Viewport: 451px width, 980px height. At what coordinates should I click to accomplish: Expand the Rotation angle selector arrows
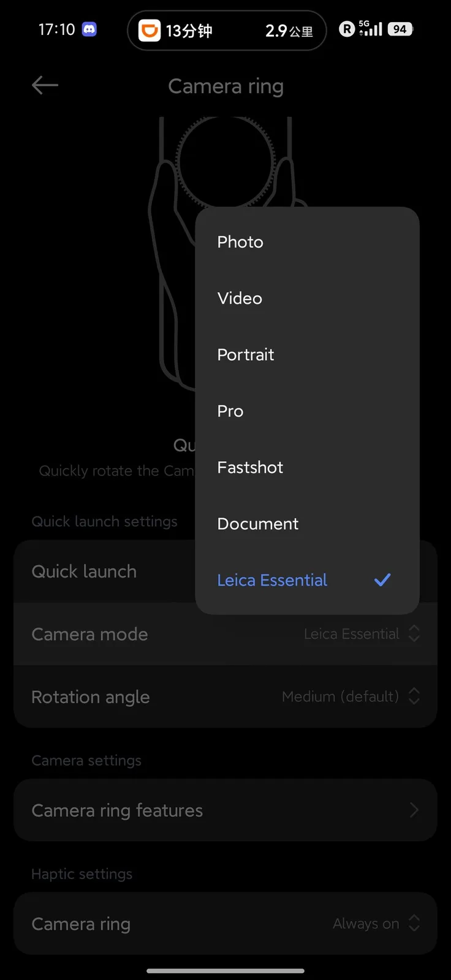(414, 696)
